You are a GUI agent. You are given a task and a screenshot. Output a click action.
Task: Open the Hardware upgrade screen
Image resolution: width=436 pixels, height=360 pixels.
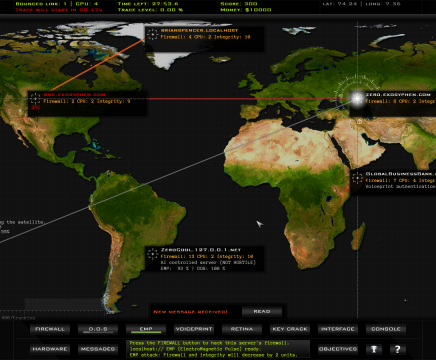pyautogui.click(x=50, y=349)
